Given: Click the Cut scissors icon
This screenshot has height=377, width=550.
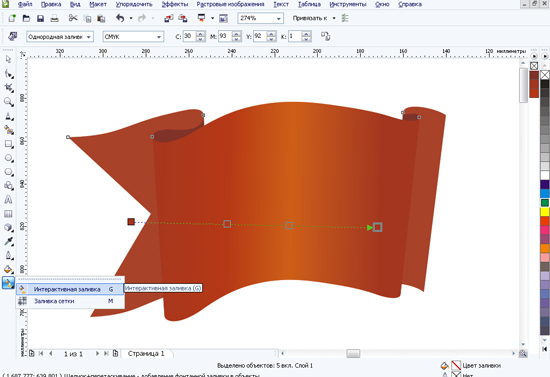Looking at the screenshot, I should (x=73, y=18).
